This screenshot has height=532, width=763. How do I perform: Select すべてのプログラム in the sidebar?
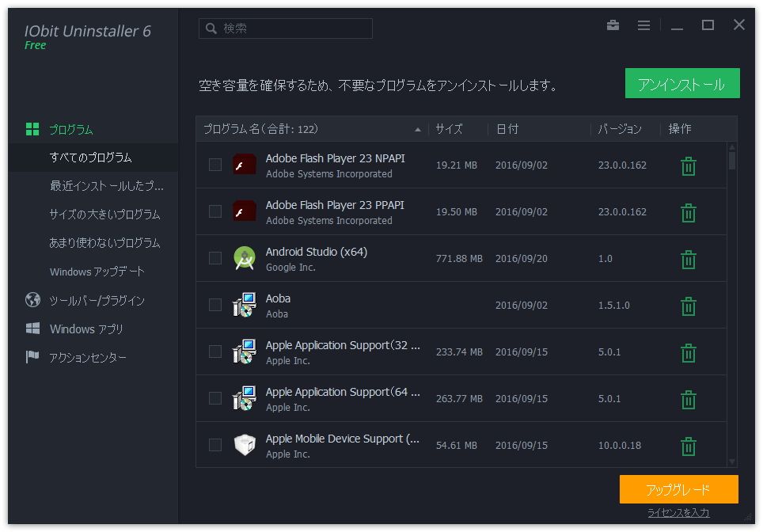pos(90,158)
